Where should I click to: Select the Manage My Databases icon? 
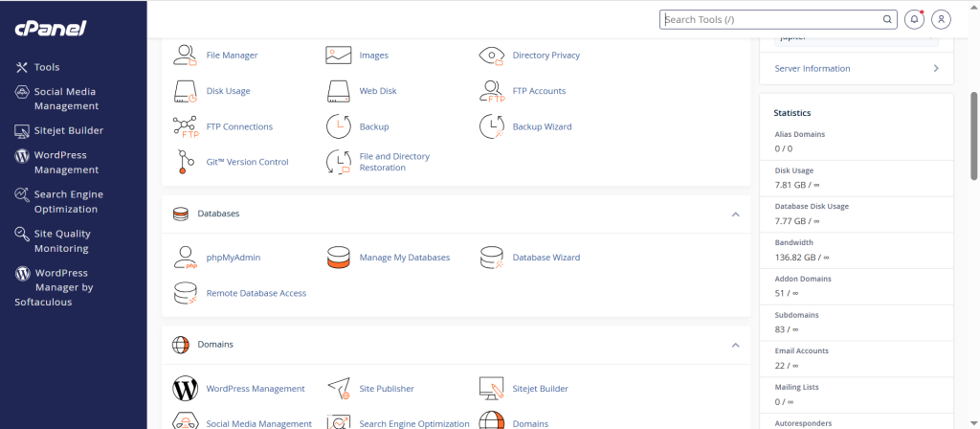pyautogui.click(x=338, y=257)
